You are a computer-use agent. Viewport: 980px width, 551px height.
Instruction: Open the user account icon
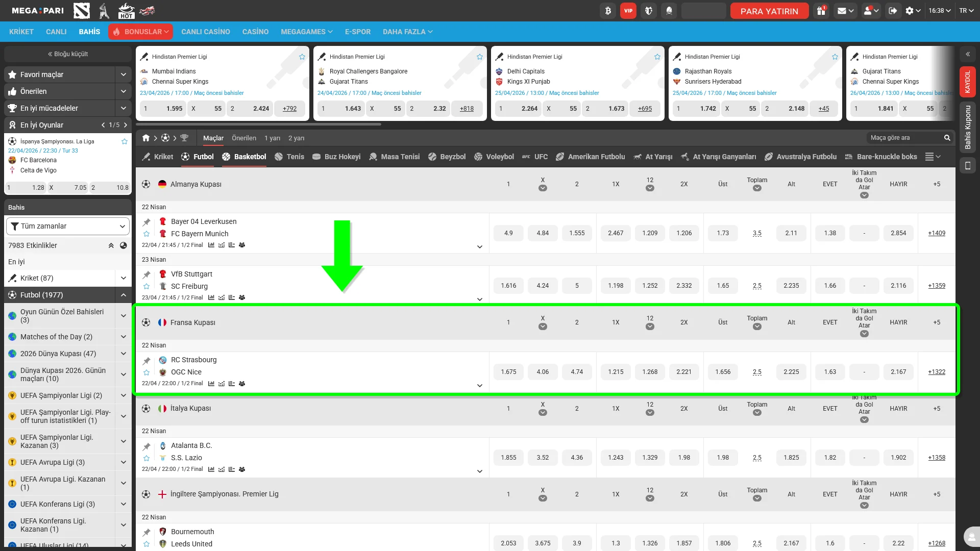tap(871, 11)
